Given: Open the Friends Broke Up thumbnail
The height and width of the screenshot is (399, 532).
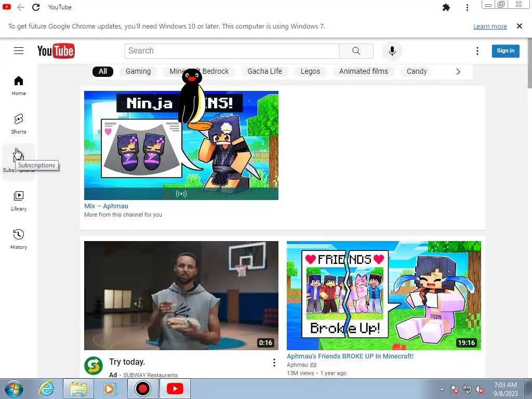Looking at the screenshot, I should coord(384,296).
